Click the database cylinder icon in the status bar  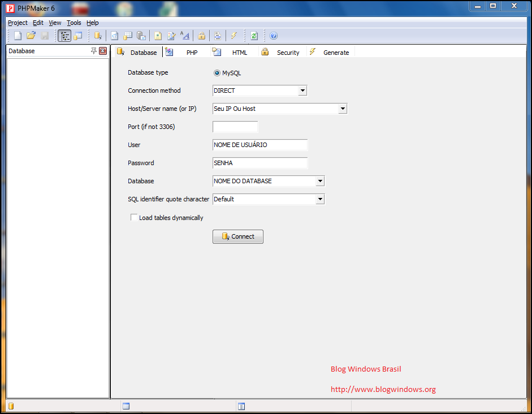click(x=11, y=406)
